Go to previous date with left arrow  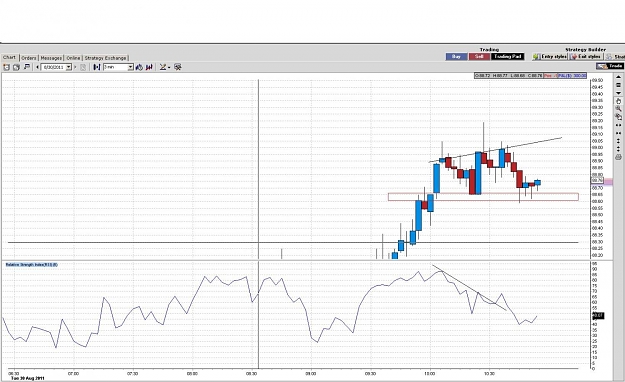[x=37, y=67]
